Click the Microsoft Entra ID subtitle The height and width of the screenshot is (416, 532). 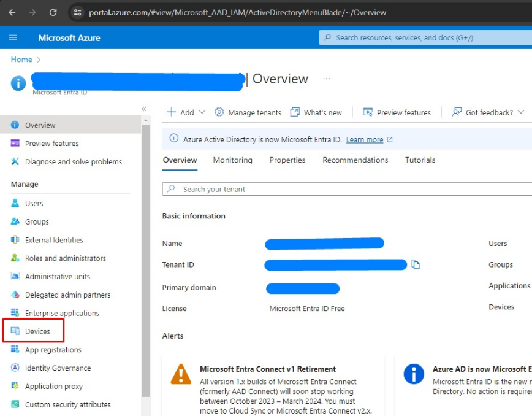[x=59, y=93]
